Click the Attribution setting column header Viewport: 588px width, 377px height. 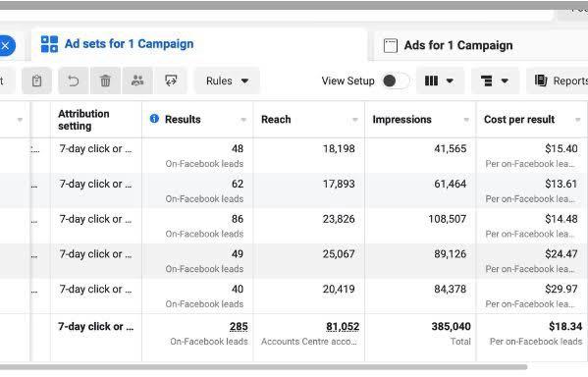pos(83,120)
